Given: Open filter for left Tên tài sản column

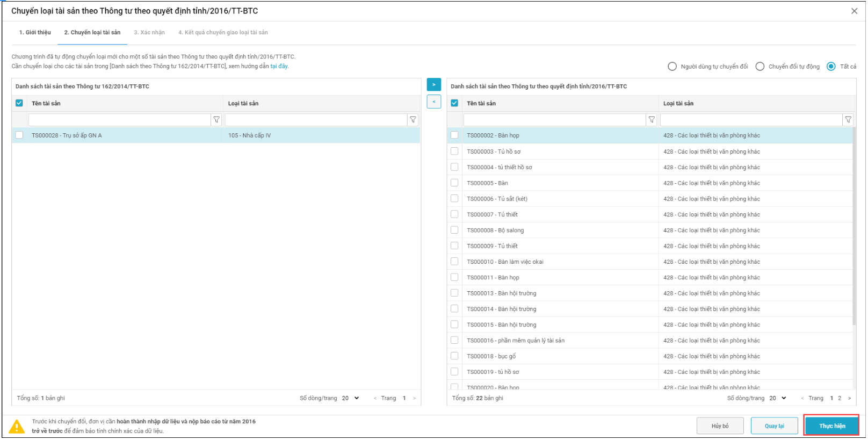Looking at the screenshot, I should click(x=216, y=120).
